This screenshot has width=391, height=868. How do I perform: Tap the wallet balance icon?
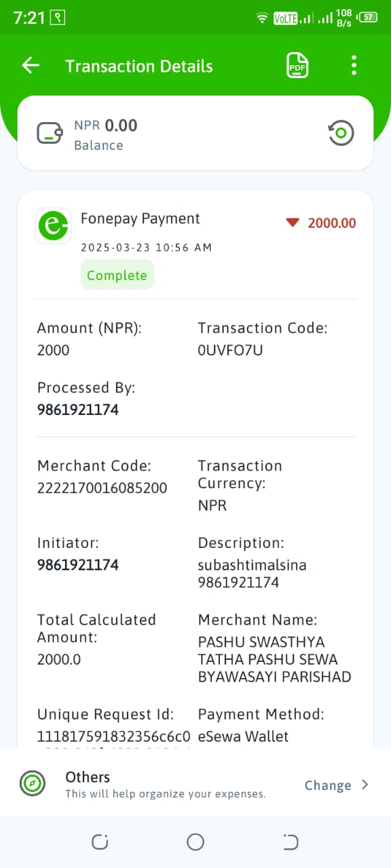click(50, 133)
